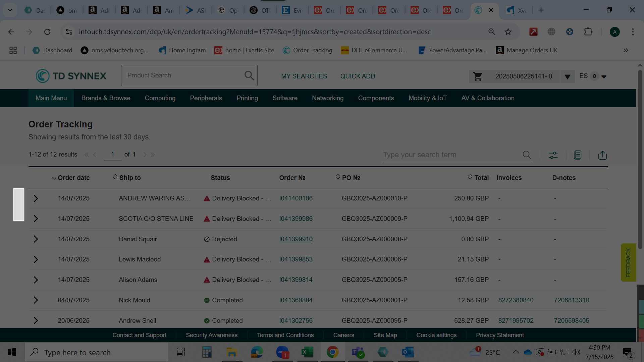The image size is (644, 362).
Task: Click the Product Search magnifier icon
Action: pyautogui.click(x=249, y=75)
